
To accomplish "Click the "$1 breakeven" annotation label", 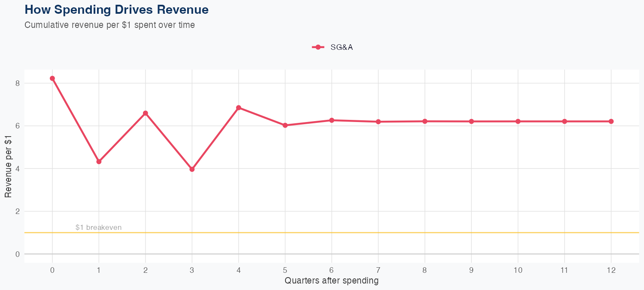I will (98, 228).
